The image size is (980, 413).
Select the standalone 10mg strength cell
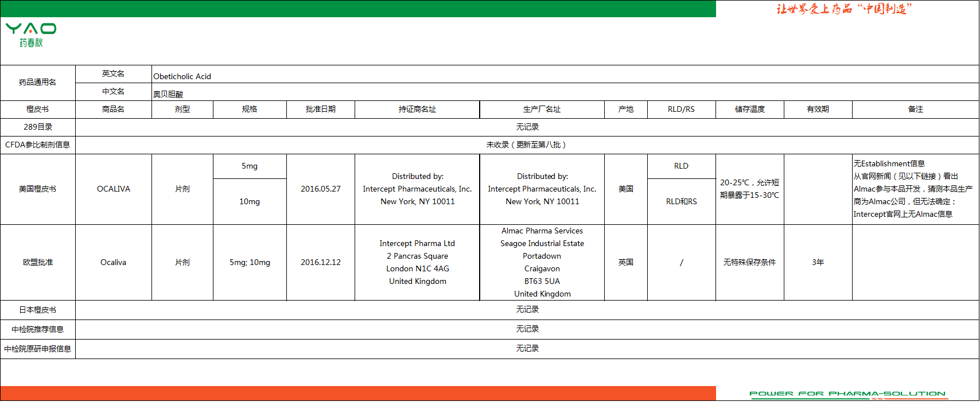[250, 202]
